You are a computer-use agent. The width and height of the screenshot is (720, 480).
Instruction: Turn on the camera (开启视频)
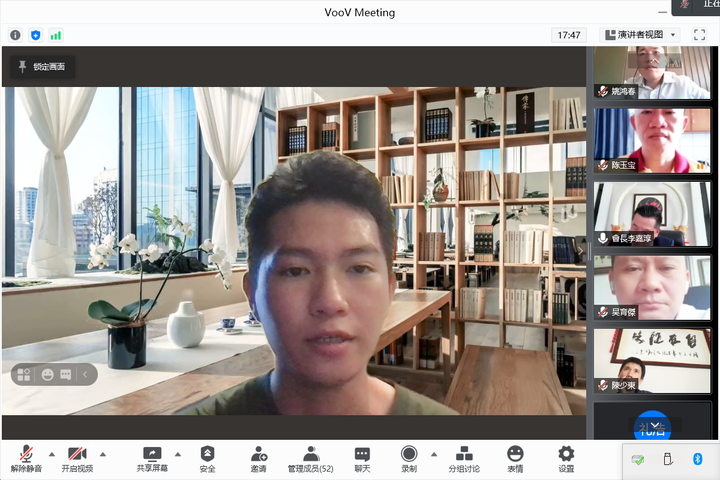77,457
